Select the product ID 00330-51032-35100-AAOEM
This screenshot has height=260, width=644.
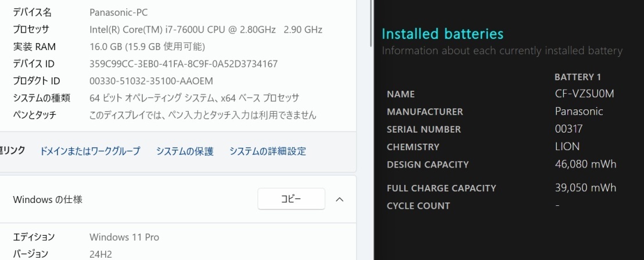tap(151, 81)
